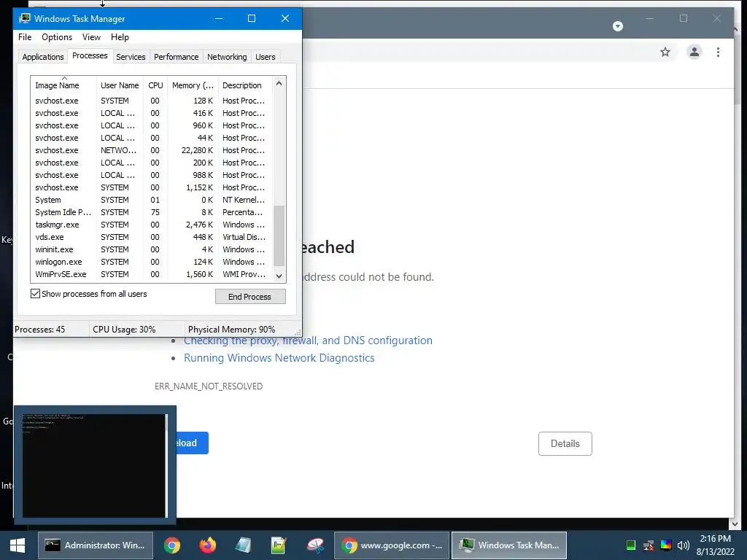
Task: Click the Windows Start button
Action: (18, 545)
